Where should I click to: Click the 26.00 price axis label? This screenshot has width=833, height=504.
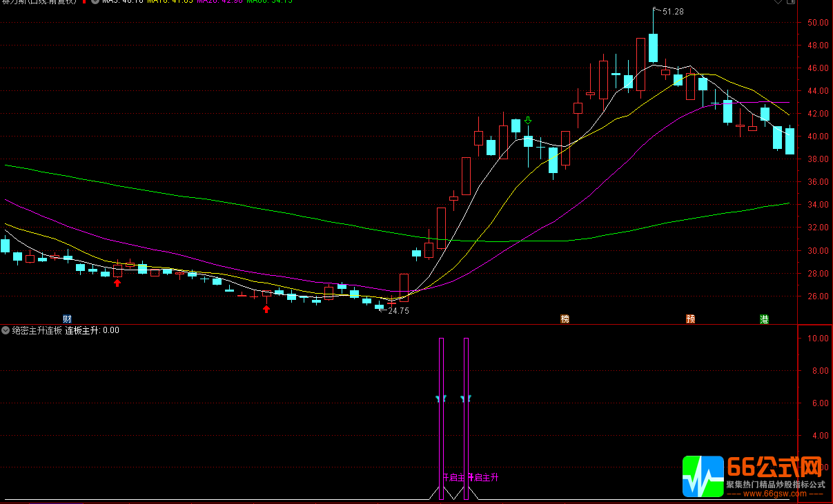[x=817, y=296]
